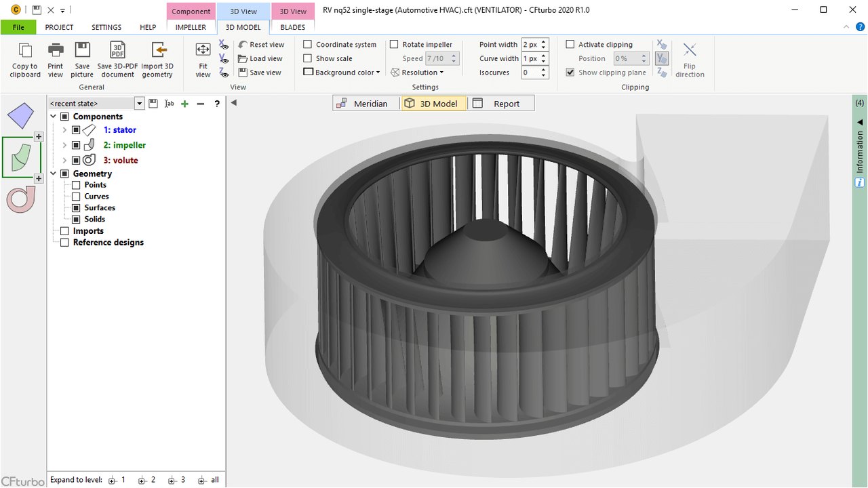Add a new tree state with green plus
Screen dimensions: 868x488
[184, 104]
